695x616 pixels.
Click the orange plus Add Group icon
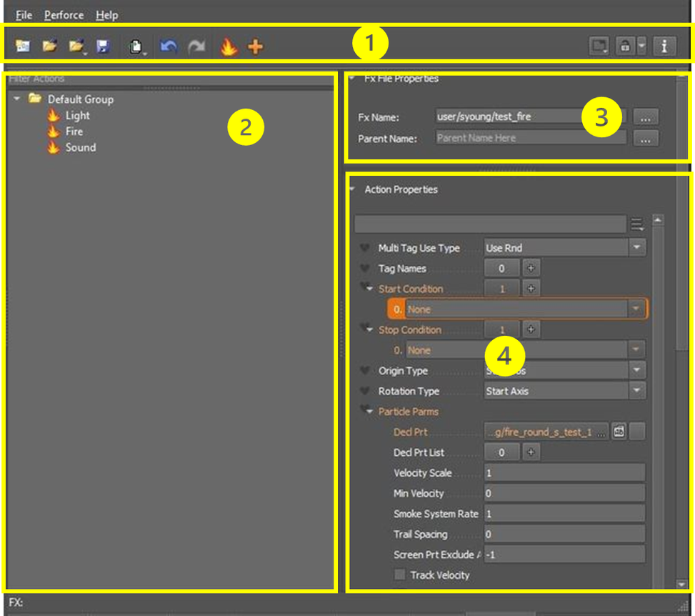(x=255, y=46)
